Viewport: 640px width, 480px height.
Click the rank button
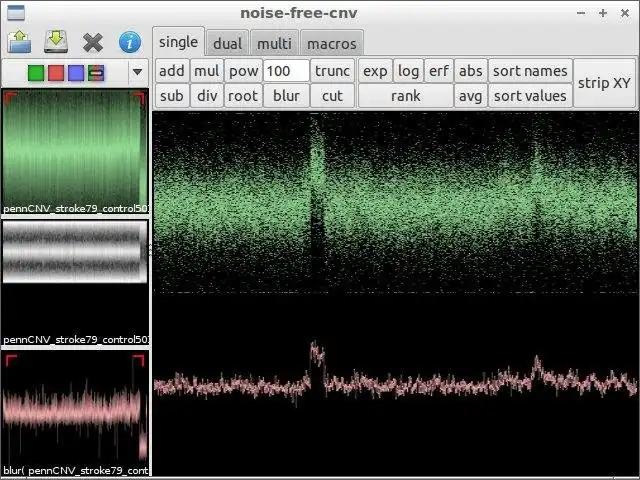406,96
